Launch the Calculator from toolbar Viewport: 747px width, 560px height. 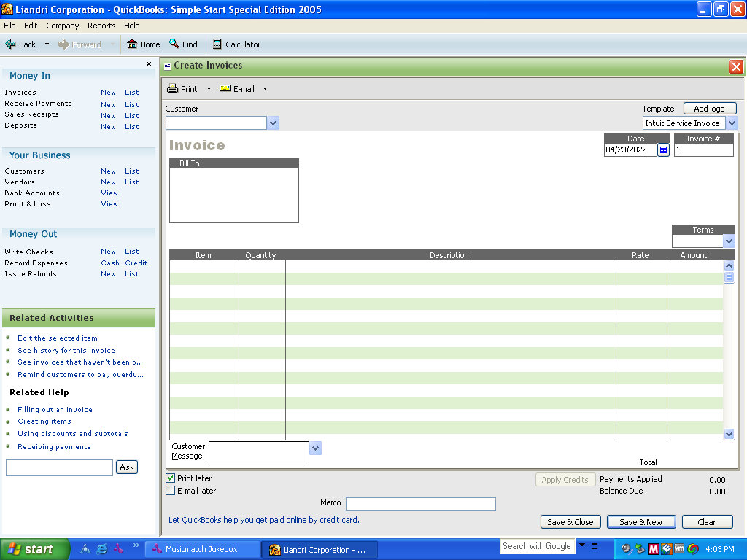point(217,44)
